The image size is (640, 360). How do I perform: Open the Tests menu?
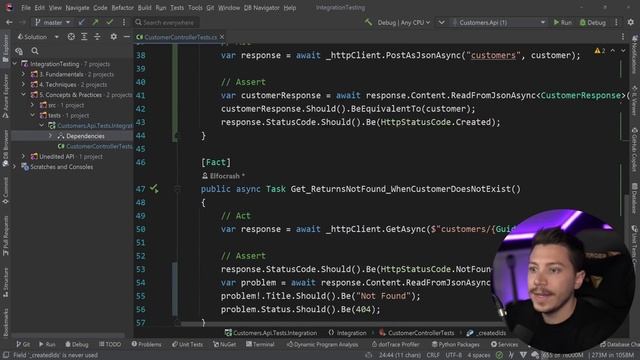coord(177,8)
